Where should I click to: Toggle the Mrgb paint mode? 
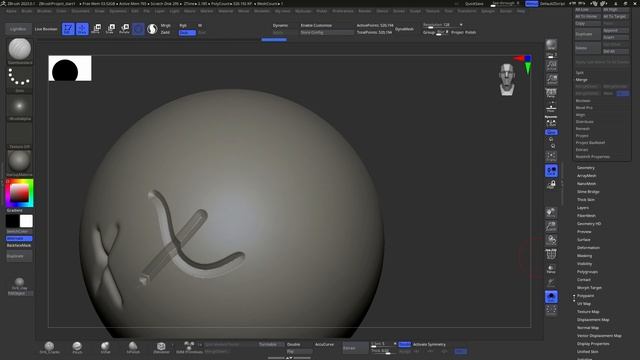166,25
